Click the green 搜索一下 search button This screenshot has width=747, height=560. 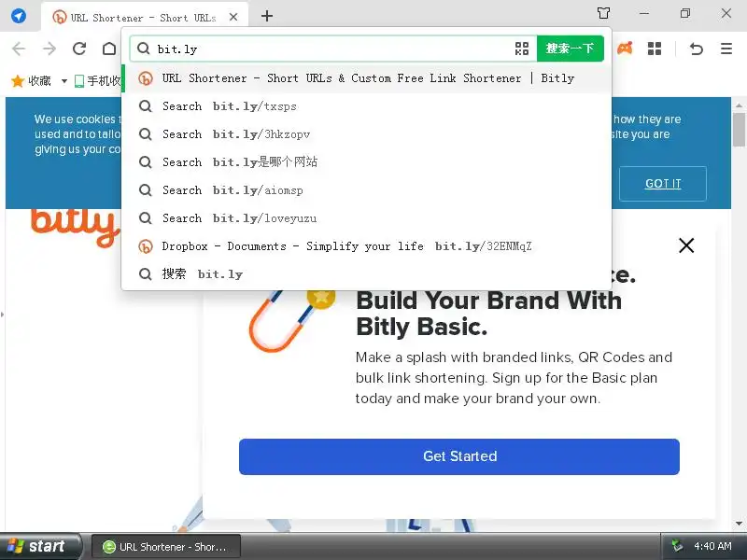(x=571, y=49)
